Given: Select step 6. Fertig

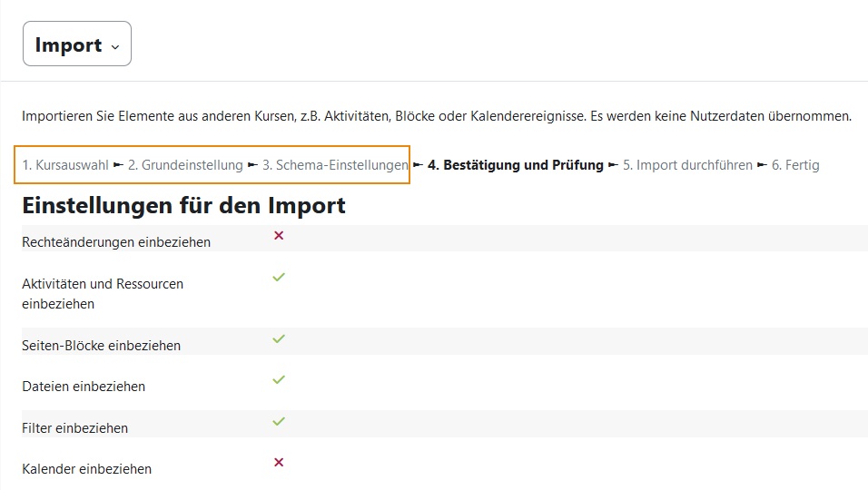Looking at the screenshot, I should [795, 165].
